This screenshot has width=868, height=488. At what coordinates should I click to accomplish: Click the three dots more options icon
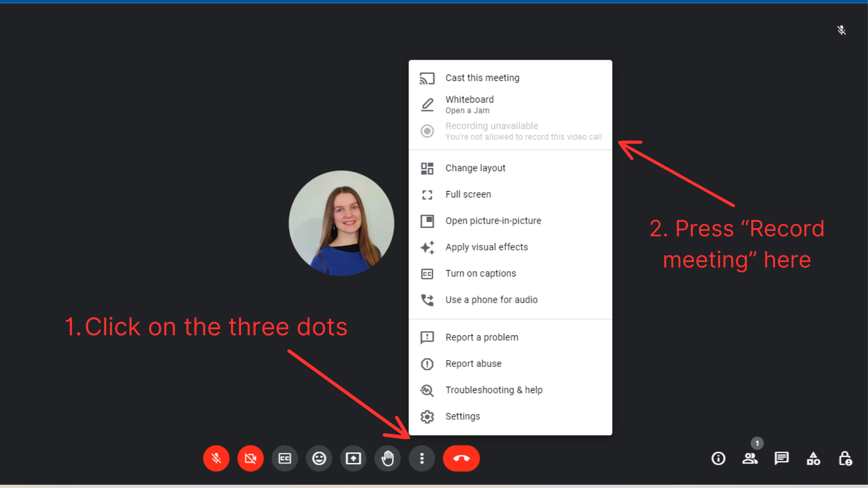tap(421, 458)
